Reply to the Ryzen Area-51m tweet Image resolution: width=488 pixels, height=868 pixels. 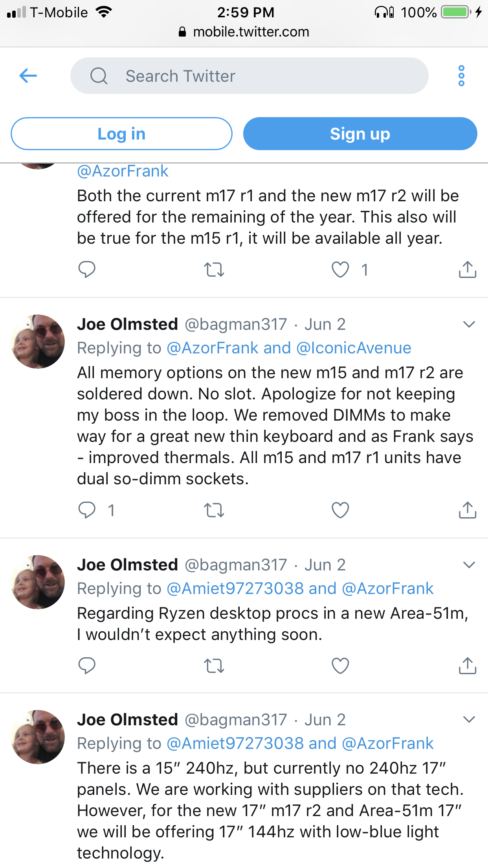point(87,666)
